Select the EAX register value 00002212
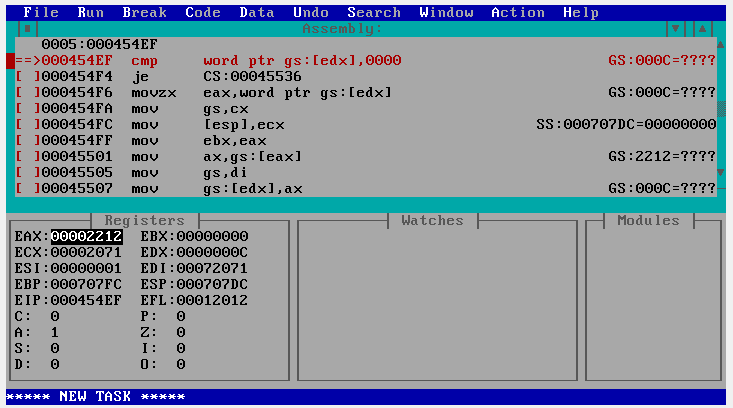 (x=86, y=237)
